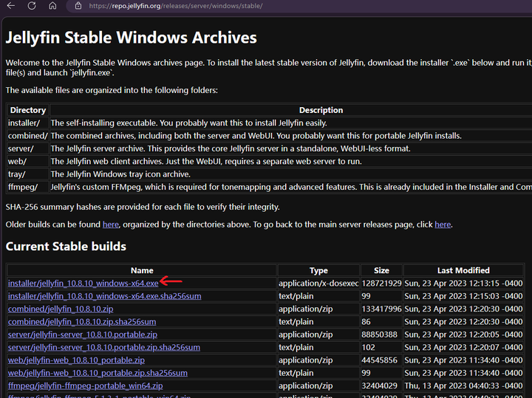Viewport: 532px width, 398px height.
Task: Click the web client archives description
Action: [206, 162]
